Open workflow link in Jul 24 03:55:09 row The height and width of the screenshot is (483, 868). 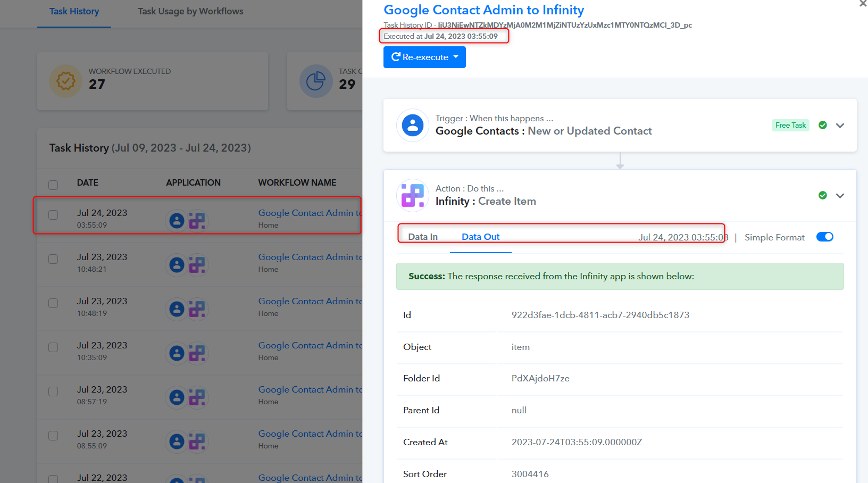[x=310, y=213]
